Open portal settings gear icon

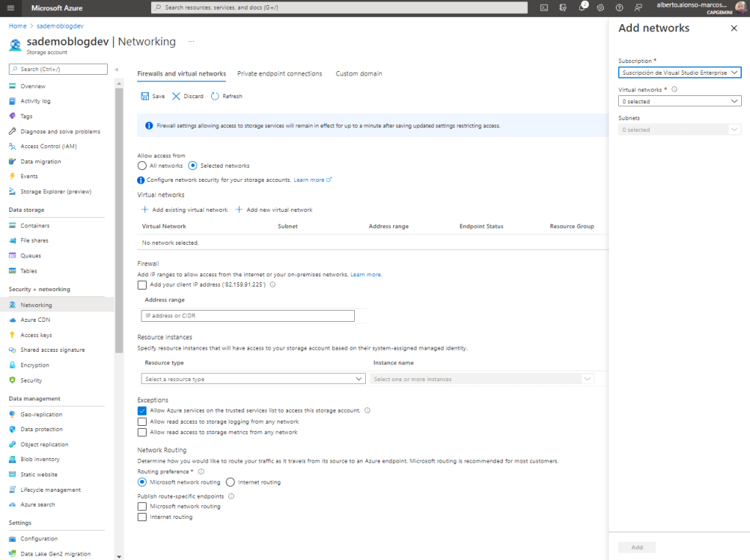600,7
